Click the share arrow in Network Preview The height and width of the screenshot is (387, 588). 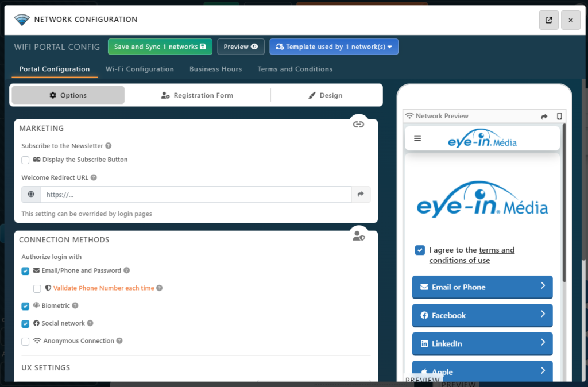[x=544, y=116]
